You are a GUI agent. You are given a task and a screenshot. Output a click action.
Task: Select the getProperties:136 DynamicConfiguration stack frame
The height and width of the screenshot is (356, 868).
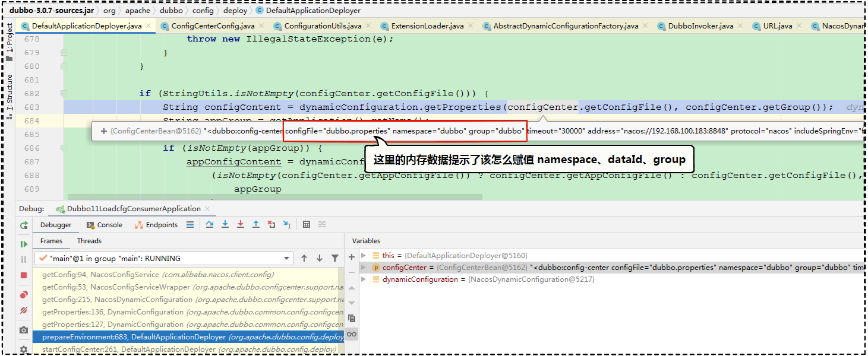coord(112,312)
